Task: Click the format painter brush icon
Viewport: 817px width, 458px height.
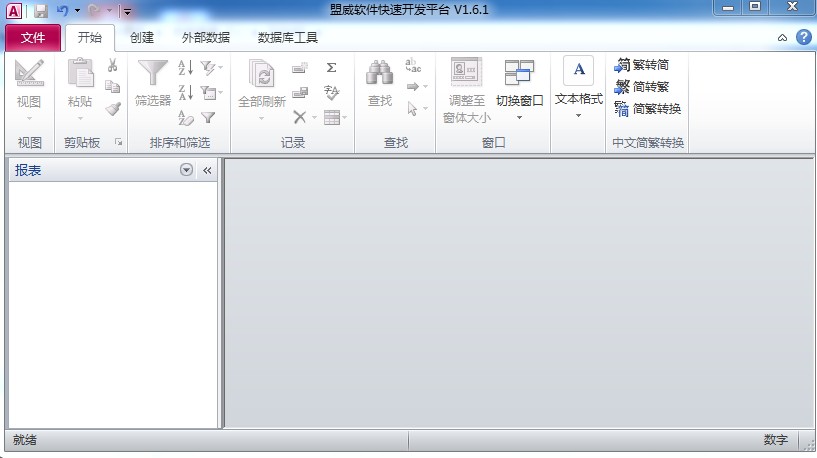Action: click(113, 108)
